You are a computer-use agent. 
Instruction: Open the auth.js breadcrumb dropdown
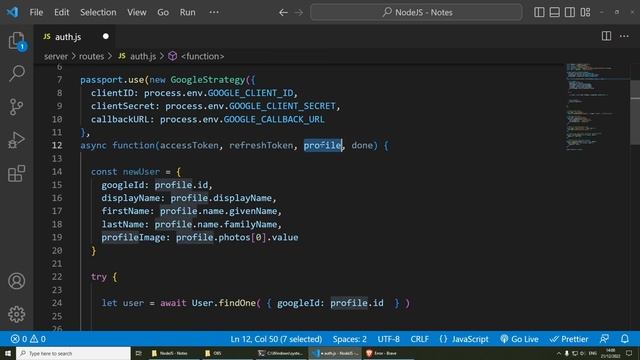[137, 56]
